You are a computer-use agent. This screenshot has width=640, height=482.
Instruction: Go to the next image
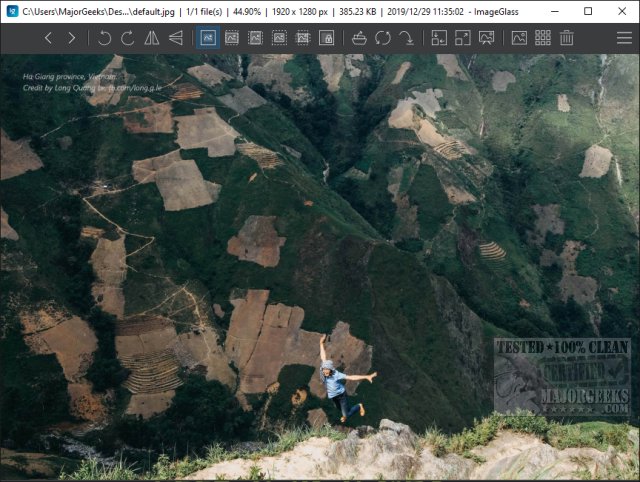[71, 38]
